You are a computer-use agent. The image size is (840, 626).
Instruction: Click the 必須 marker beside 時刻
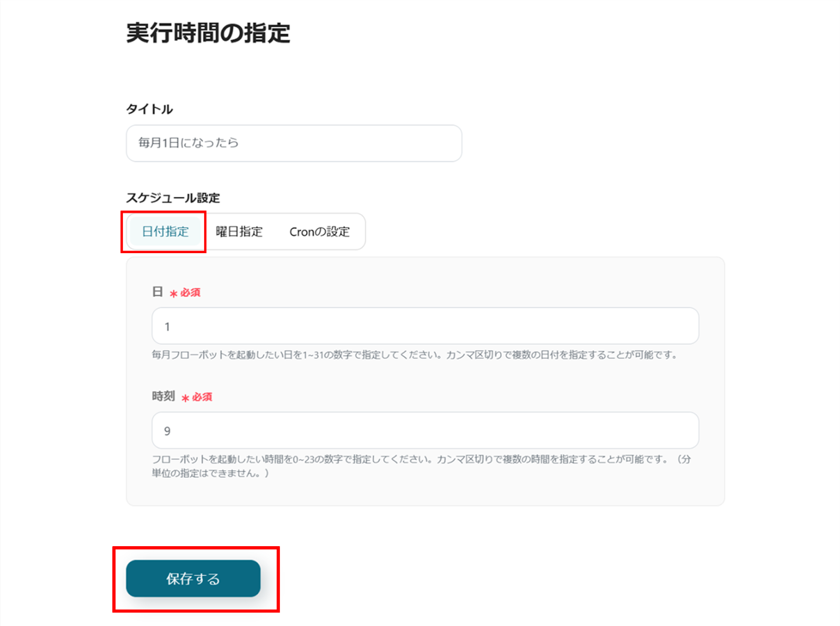[202, 397]
